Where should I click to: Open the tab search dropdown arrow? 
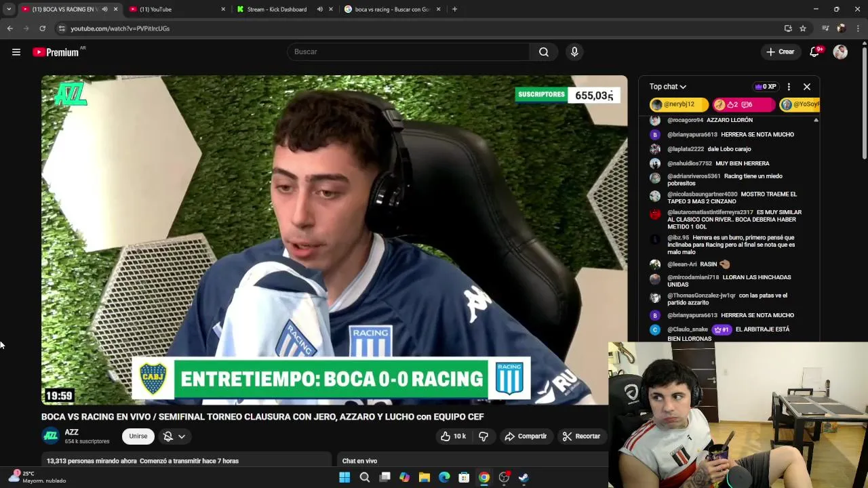9,9
